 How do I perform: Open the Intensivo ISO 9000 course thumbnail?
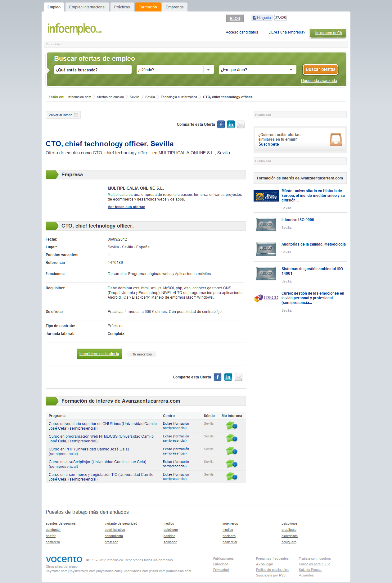coord(266,224)
